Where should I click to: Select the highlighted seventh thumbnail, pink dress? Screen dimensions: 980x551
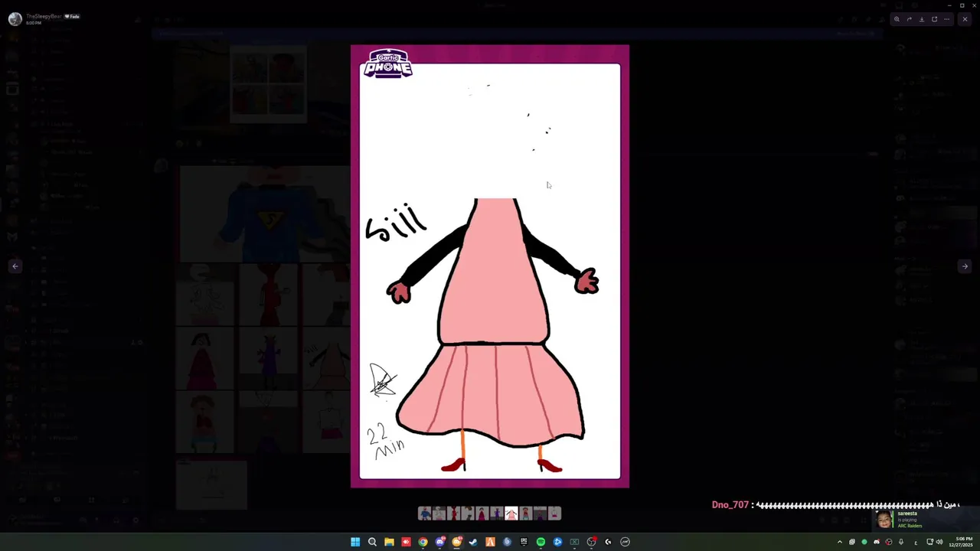click(511, 514)
